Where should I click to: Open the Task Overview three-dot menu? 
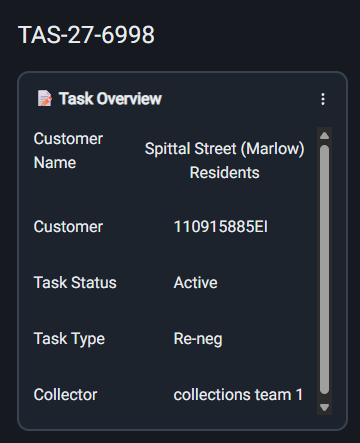point(323,99)
